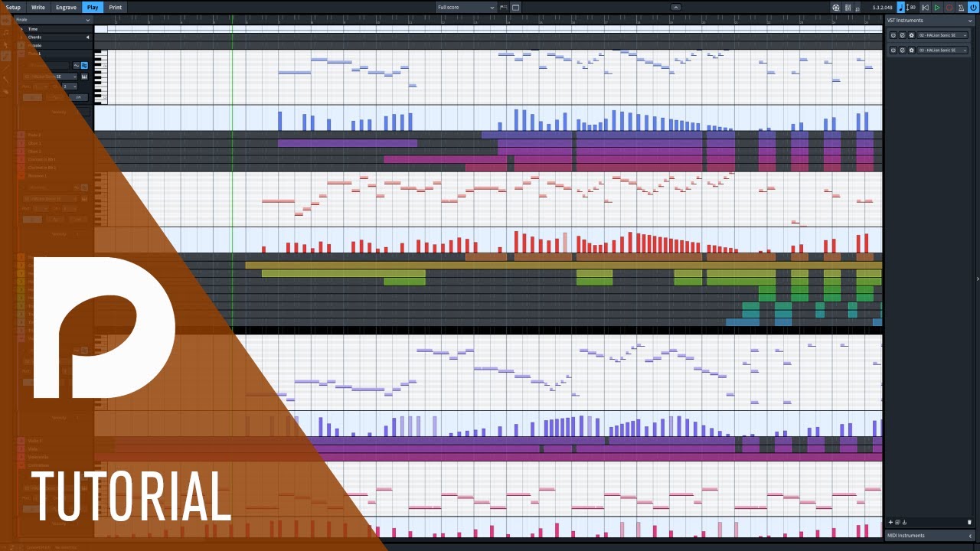
Task: Click the tempo value 80
Action: click(913, 8)
